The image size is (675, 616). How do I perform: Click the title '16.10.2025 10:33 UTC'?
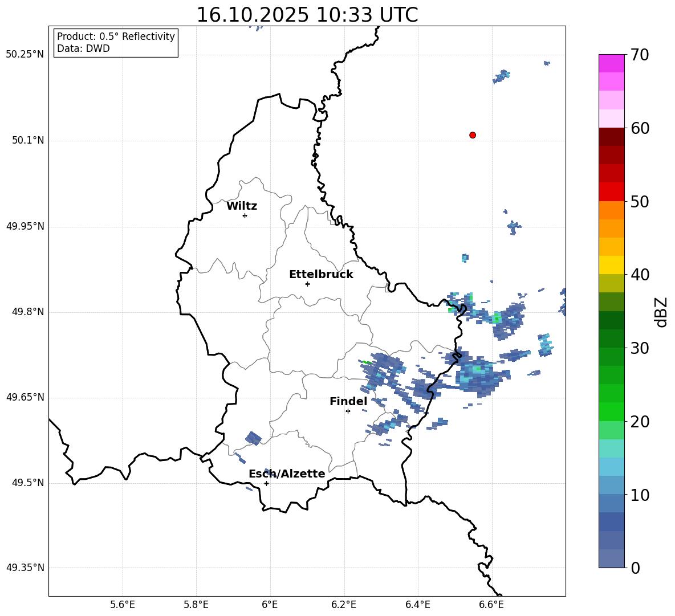point(307,15)
